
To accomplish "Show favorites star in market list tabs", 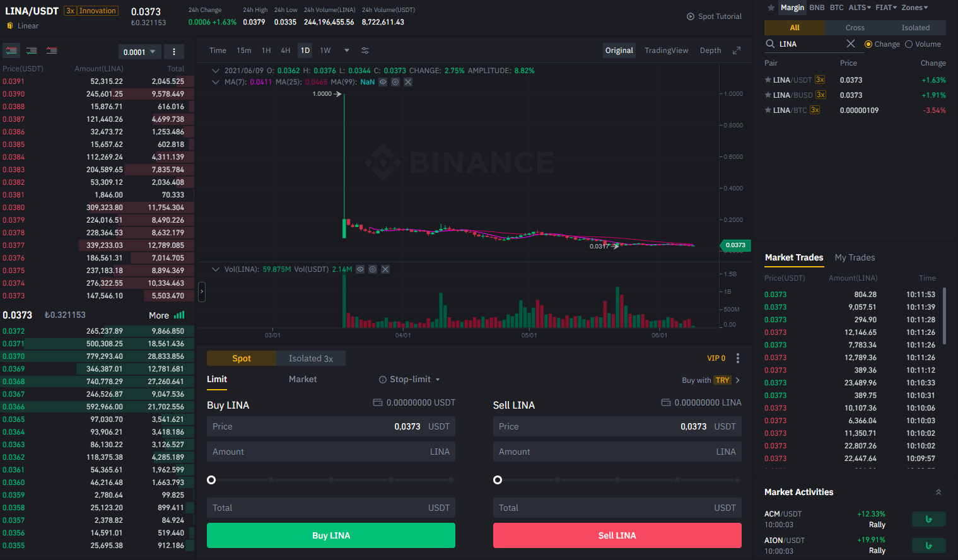I will click(771, 8).
